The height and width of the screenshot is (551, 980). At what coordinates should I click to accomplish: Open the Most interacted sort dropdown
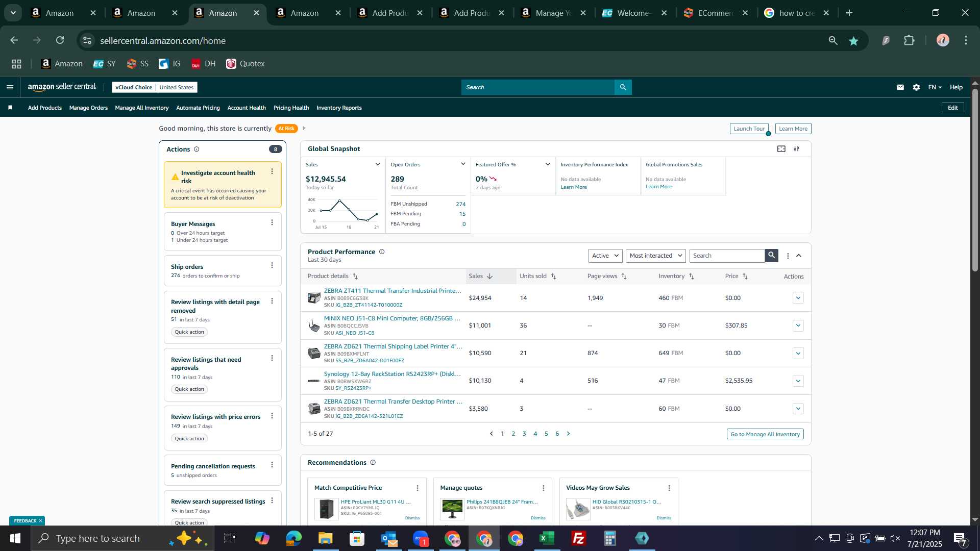pyautogui.click(x=656, y=256)
